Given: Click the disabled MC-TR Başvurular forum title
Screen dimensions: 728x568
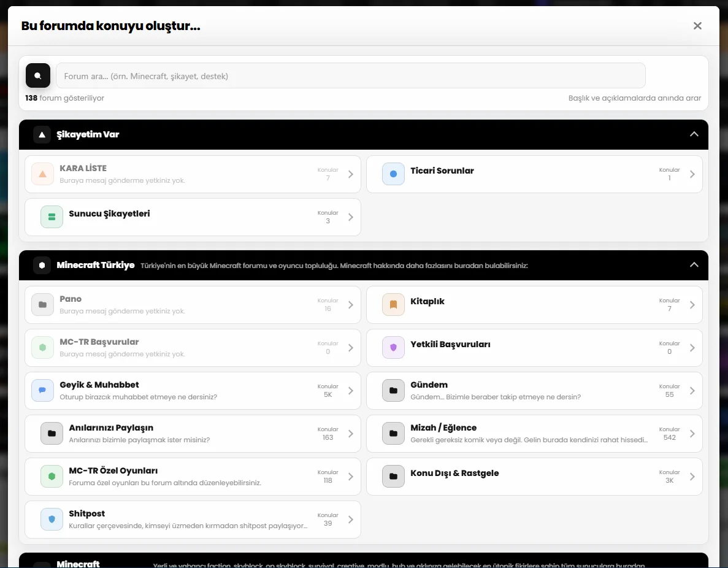Looking at the screenshot, I should click(99, 342).
